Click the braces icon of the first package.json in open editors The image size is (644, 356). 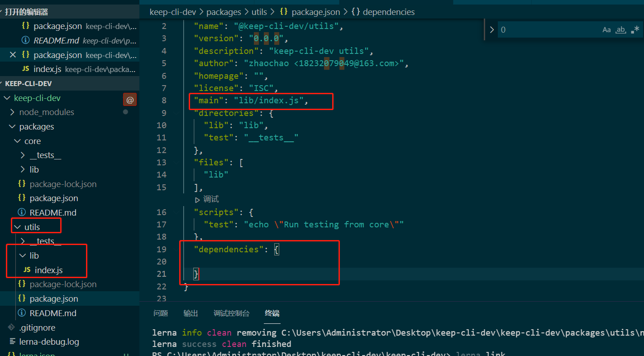pyautogui.click(x=26, y=26)
